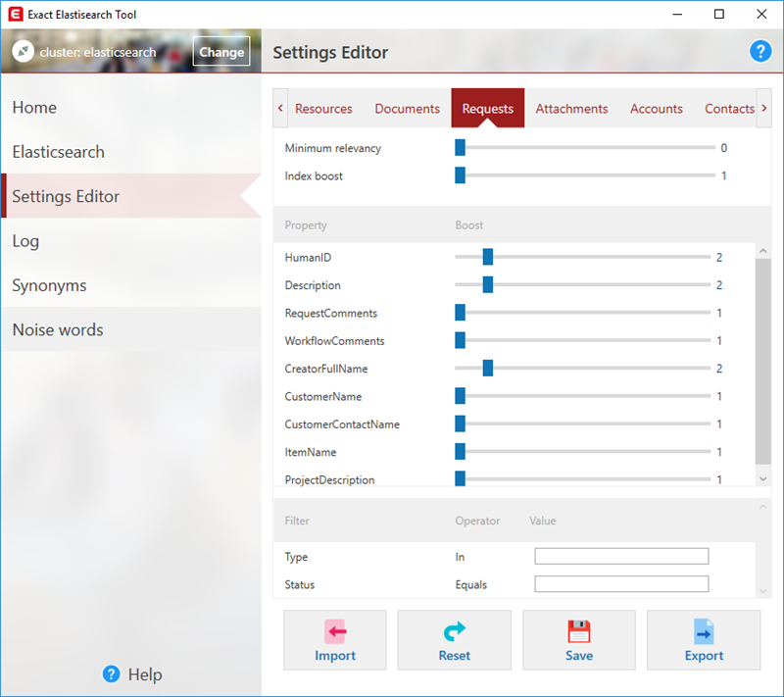Switch to the Documents tab
The height and width of the screenshot is (697, 784).
tap(407, 109)
